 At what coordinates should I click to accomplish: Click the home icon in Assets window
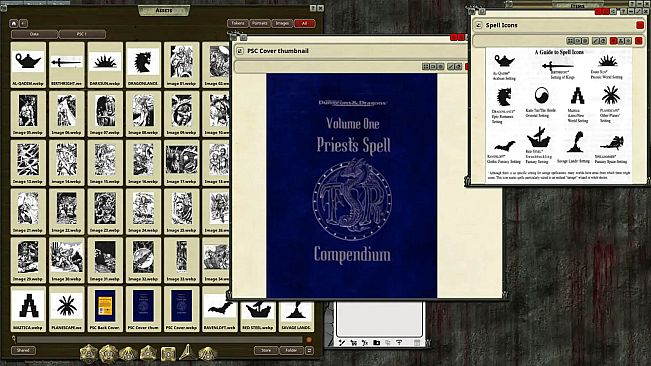tap(14, 23)
